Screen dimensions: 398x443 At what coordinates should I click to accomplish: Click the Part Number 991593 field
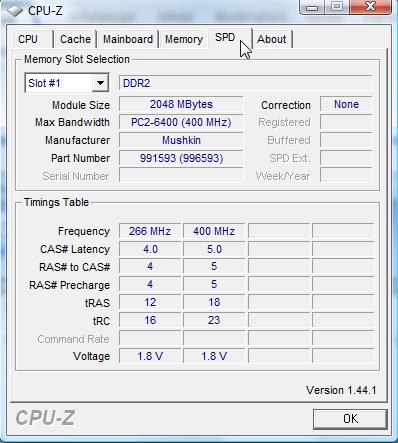click(181, 158)
